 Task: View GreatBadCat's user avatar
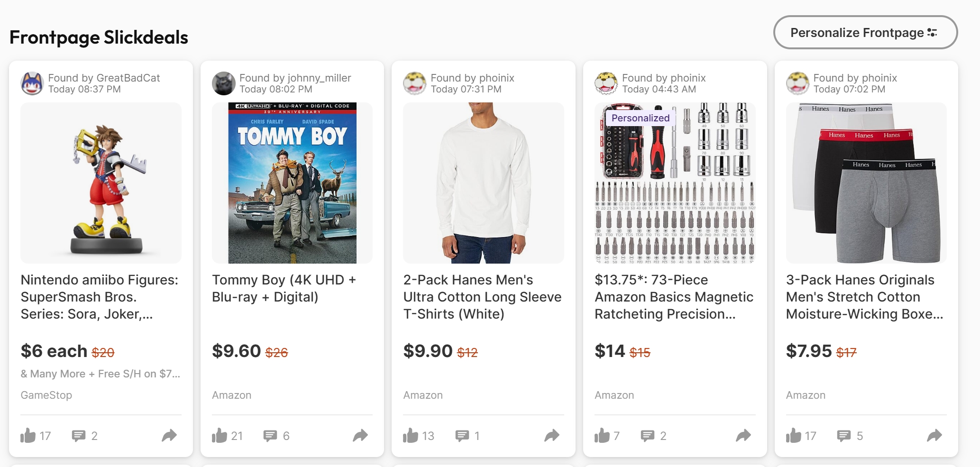32,83
